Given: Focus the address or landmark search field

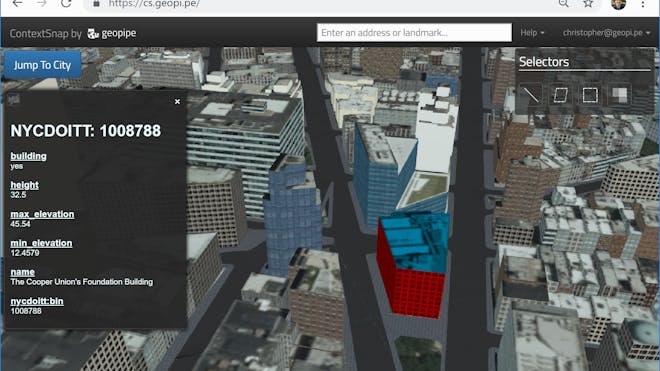Looking at the screenshot, I should (x=414, y=32).
